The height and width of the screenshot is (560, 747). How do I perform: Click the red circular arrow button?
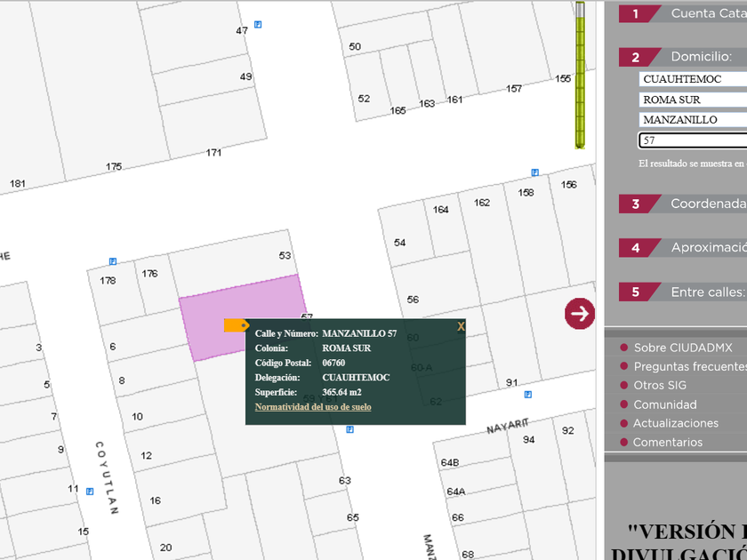580,313
